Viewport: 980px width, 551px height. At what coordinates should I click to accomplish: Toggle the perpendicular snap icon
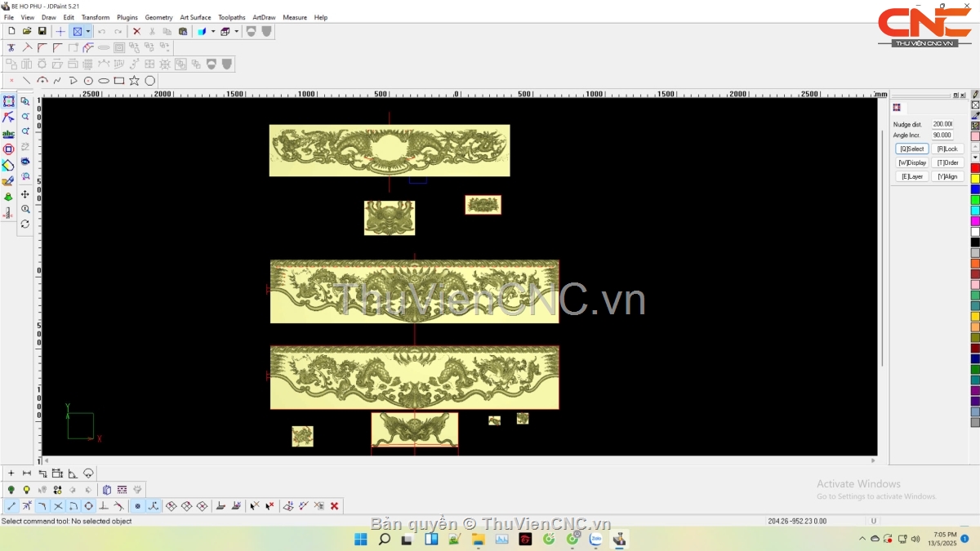pyautogui.click(x=104, y=506)
